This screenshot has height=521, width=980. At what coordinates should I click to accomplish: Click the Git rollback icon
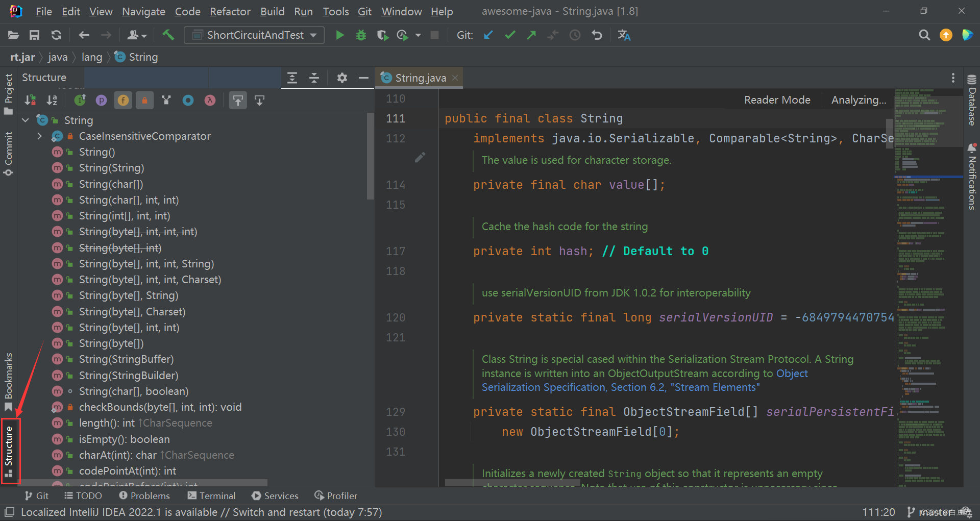pyautogui.click(x=597, y=35)
